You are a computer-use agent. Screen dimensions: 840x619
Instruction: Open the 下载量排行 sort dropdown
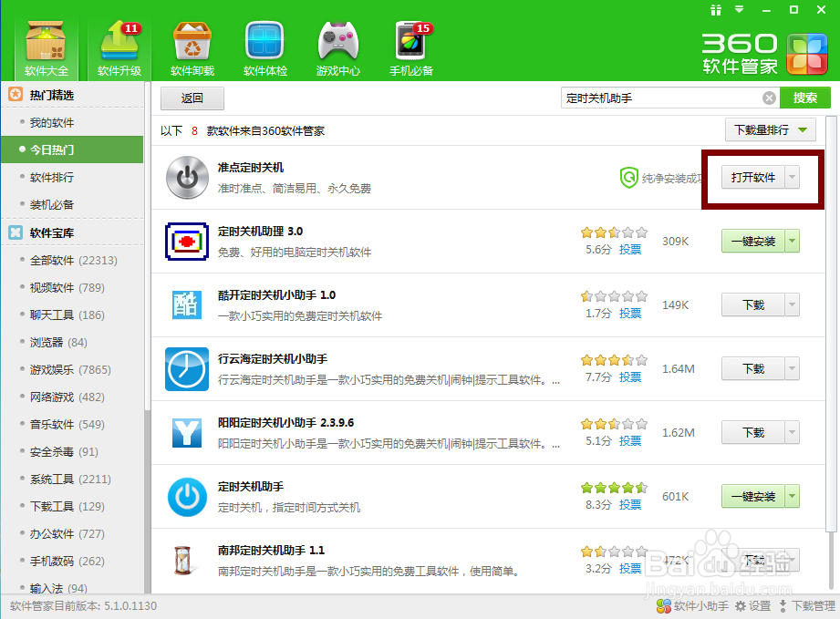tap(770, 129)
